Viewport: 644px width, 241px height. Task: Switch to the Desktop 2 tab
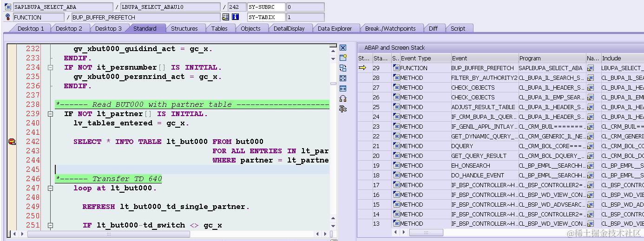click(x=69, y=28)
